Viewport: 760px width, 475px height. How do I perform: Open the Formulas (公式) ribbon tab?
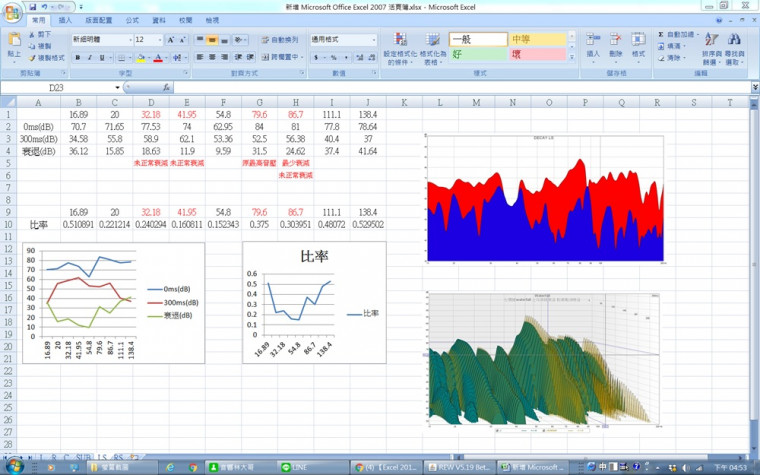132,20
